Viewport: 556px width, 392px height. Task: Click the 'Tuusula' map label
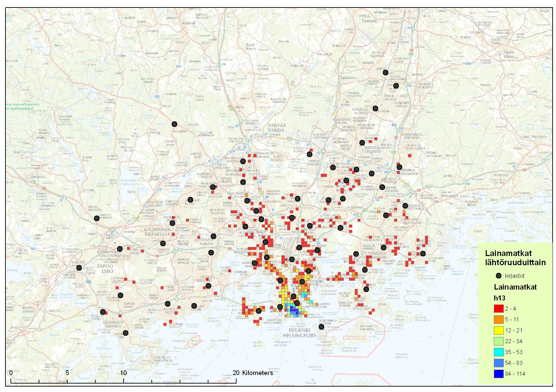(x=369, y=21)
